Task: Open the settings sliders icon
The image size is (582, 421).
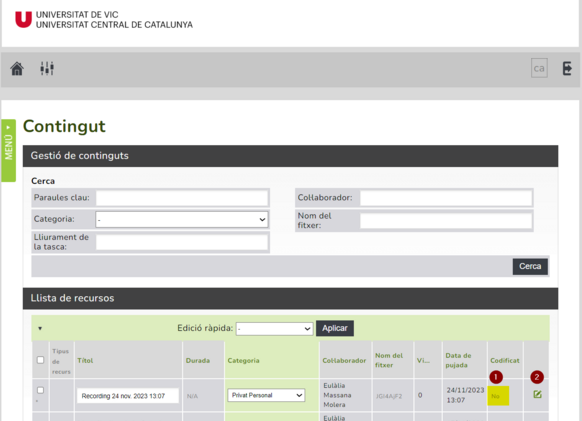Action: coord(47,69)
